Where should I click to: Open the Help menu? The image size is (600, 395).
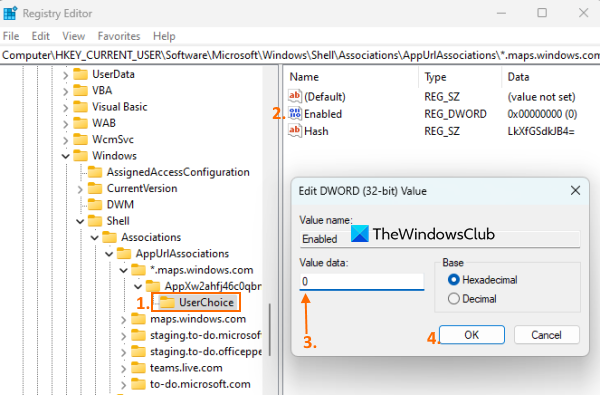(164, 36)
